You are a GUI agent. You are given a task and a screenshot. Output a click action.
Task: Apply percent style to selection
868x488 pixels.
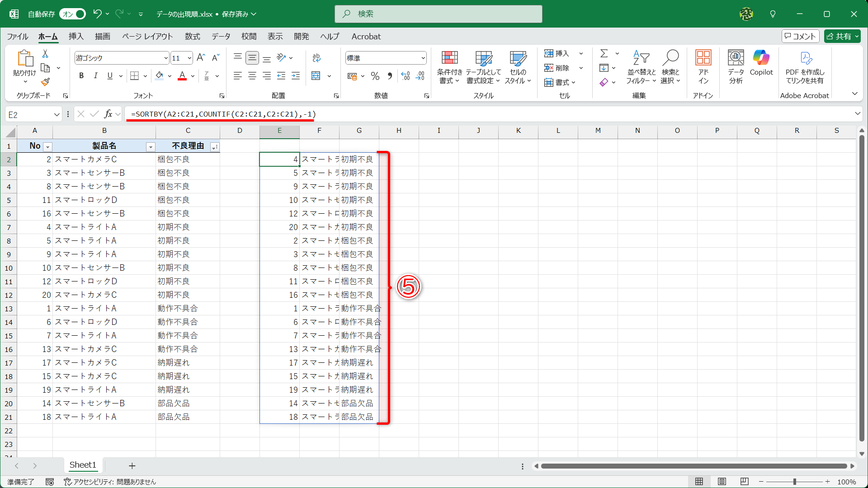(375, 76)
